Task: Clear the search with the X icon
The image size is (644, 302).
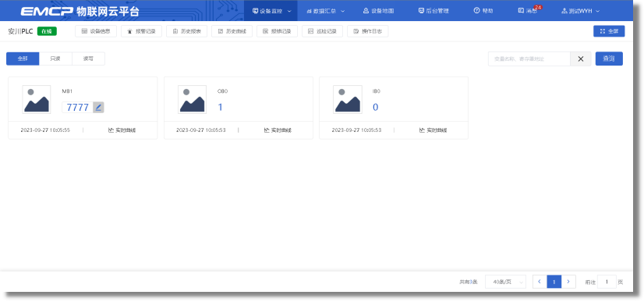Action: (581, 59)
